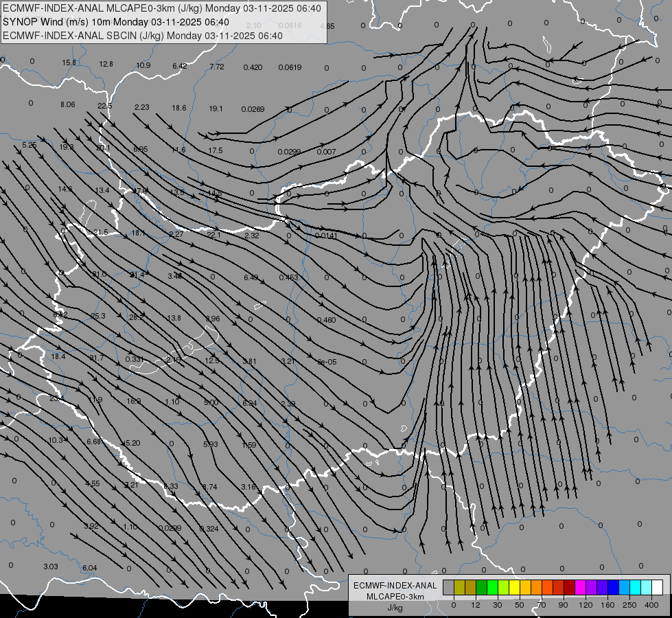Viewport: 672px width, 618px height.
Task: Click the map value '12.5'
Action: pyautogui.click(x=211, y=360)
